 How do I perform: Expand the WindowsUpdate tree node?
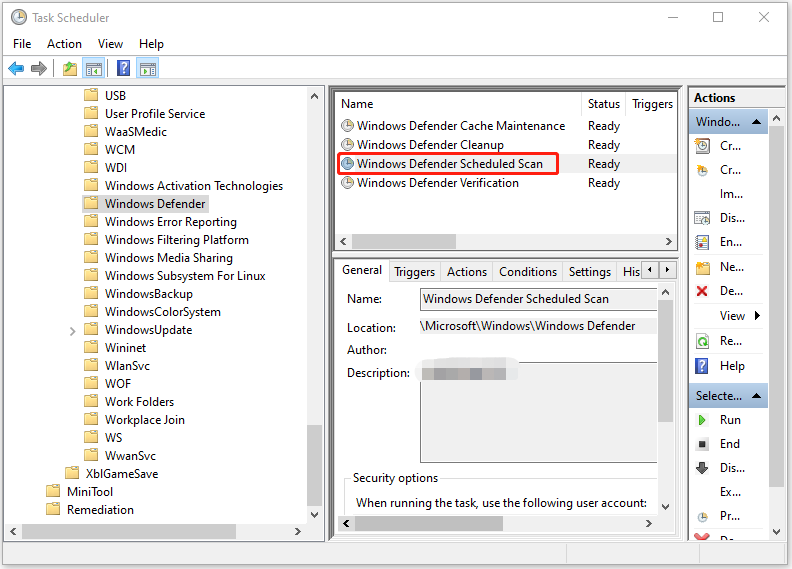point(72,331)
